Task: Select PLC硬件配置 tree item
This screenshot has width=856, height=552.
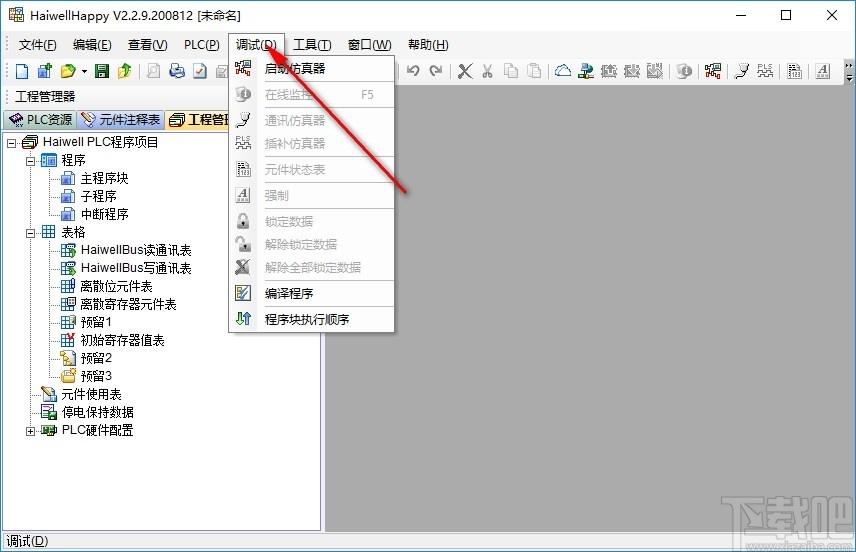Action: pos(97,431)
